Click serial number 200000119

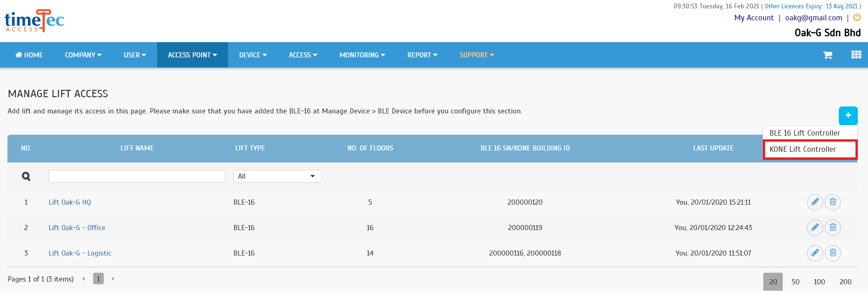coord(525,228)
